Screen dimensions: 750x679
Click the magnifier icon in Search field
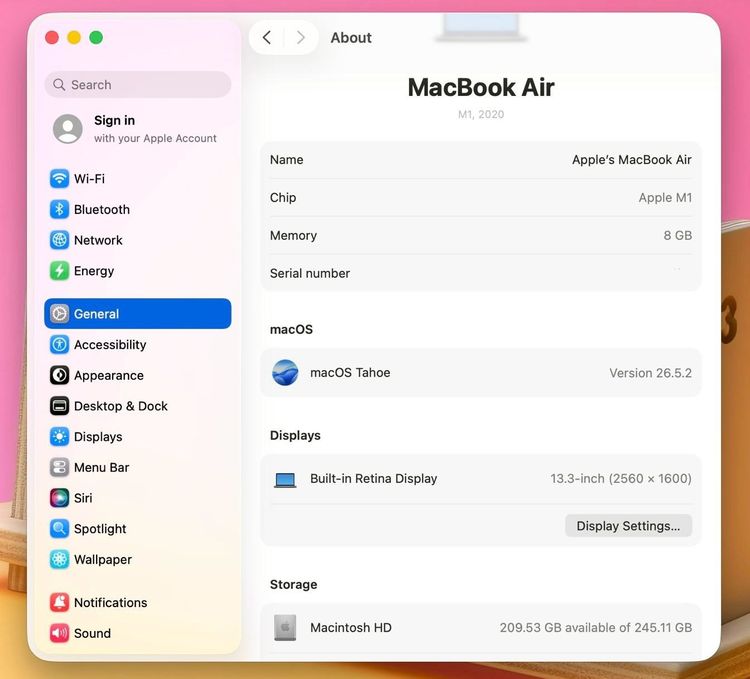[x=59, y=85]
